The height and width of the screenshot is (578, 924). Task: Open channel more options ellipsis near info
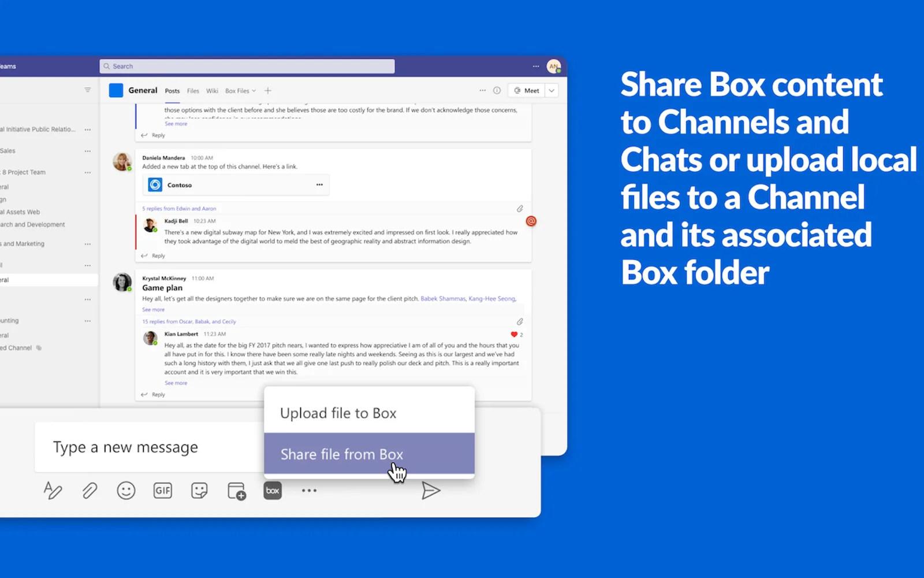pyautogui.click(x=483, y=91)
